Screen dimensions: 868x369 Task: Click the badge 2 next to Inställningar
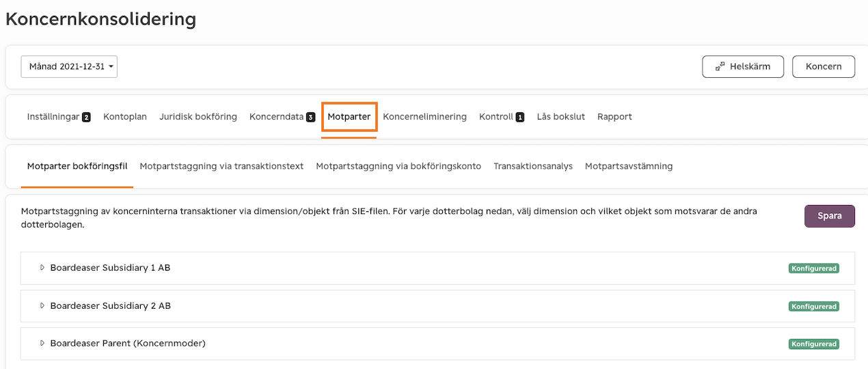(86, 117)
